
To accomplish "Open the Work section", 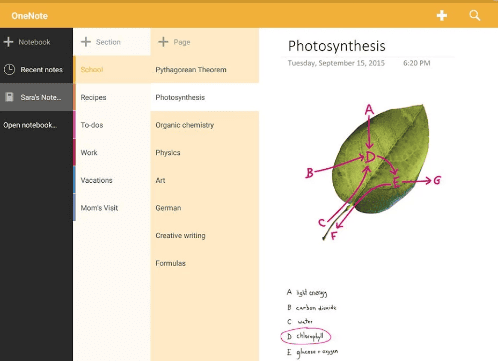I will pyautogui.click(x=112, y=153).
